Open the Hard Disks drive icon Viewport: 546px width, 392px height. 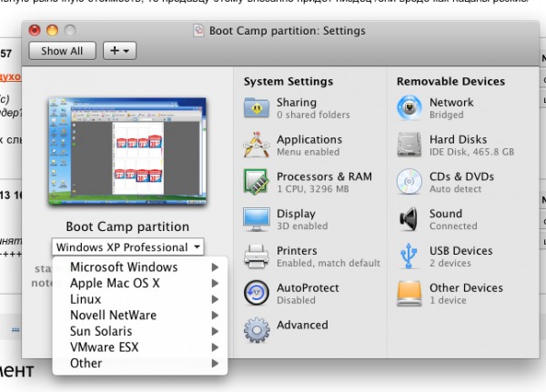click(x=409, y=145)
